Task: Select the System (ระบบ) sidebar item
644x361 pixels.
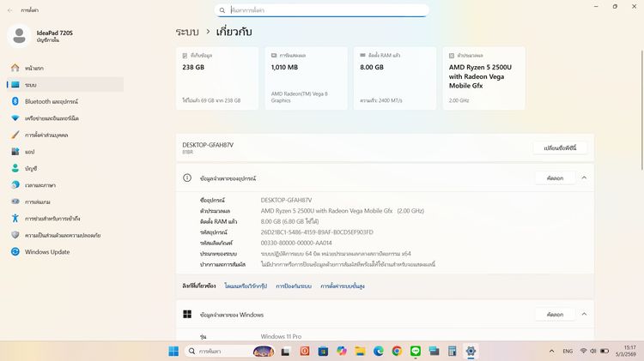Action: pyautogui.click(x=66, y=85)
